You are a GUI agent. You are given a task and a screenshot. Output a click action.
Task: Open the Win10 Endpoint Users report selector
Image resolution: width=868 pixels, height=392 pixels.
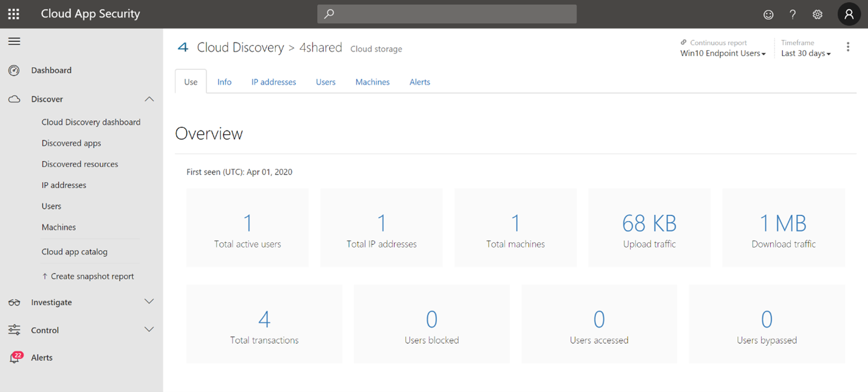722,53
